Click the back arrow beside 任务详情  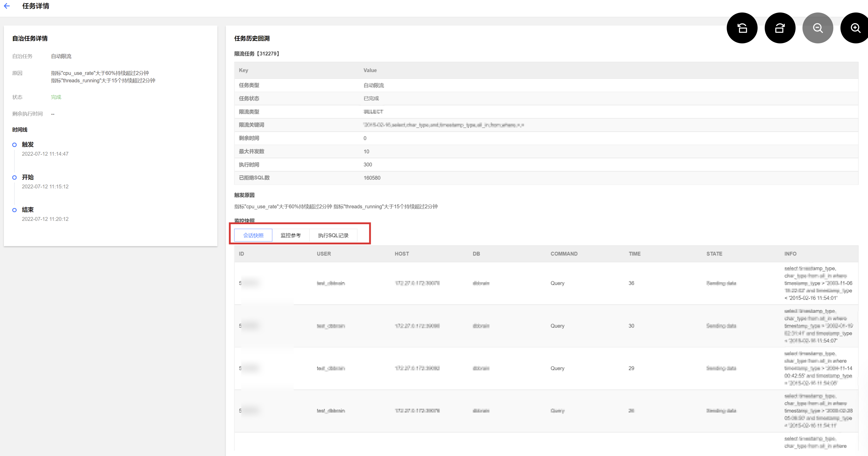point(7,6)
